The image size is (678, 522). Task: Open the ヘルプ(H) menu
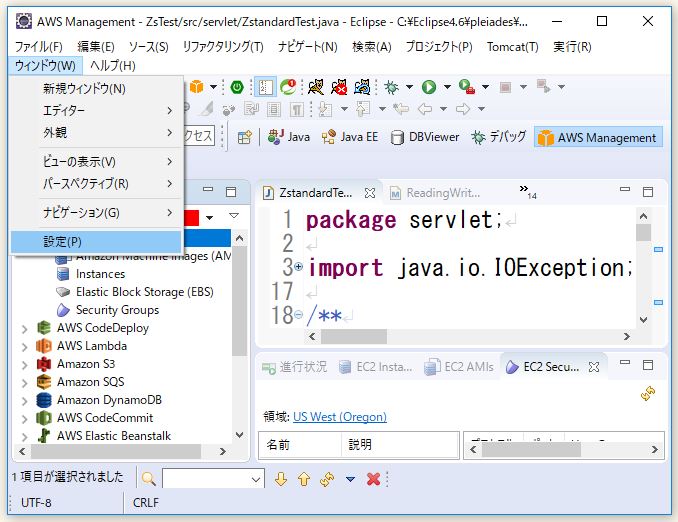112,66
